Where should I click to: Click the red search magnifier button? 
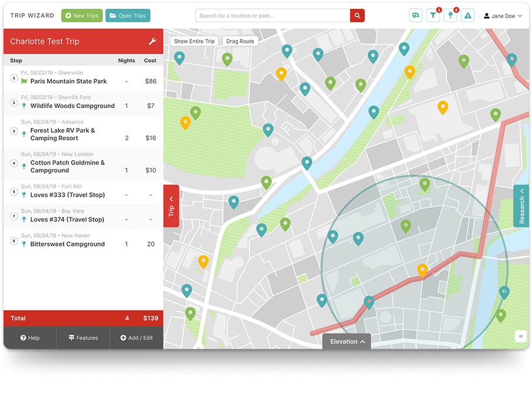[357, 16]
